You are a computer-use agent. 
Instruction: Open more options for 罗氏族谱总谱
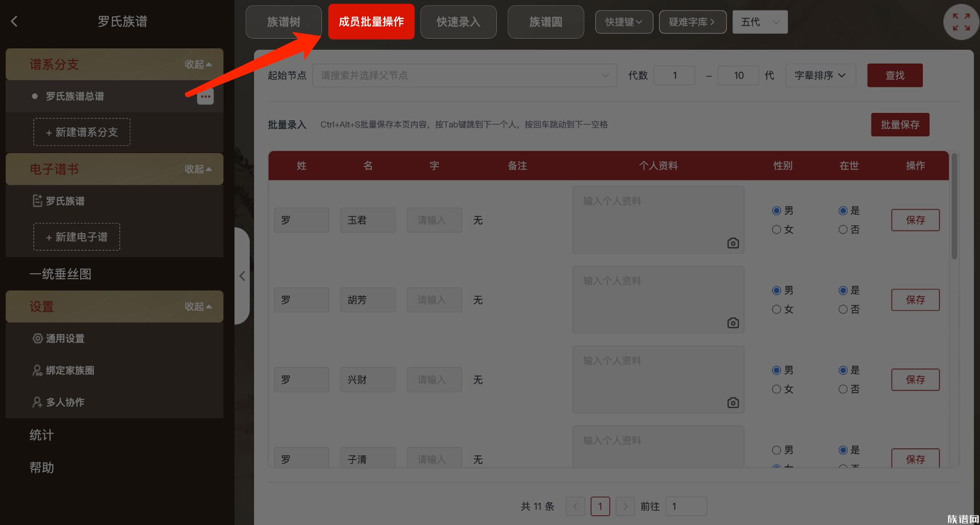(205, 96)
